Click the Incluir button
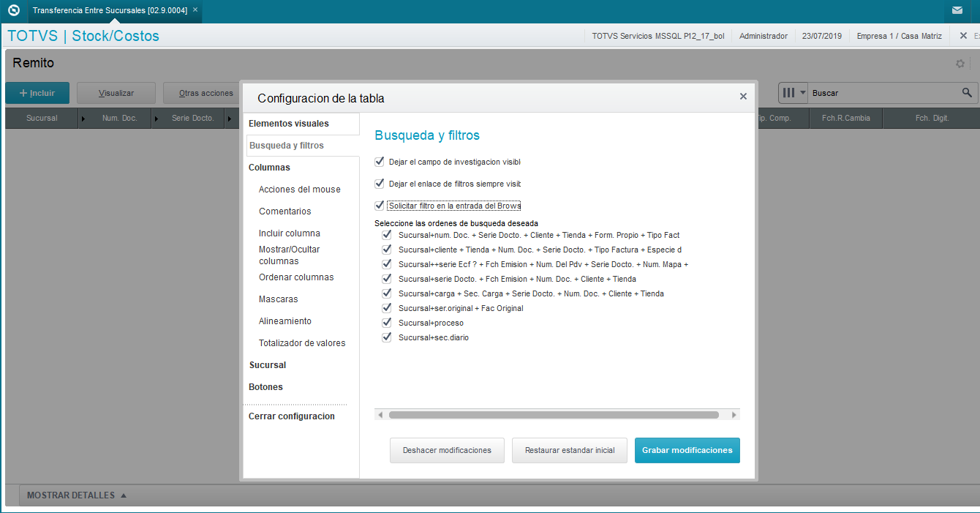 tap(37, 93)
